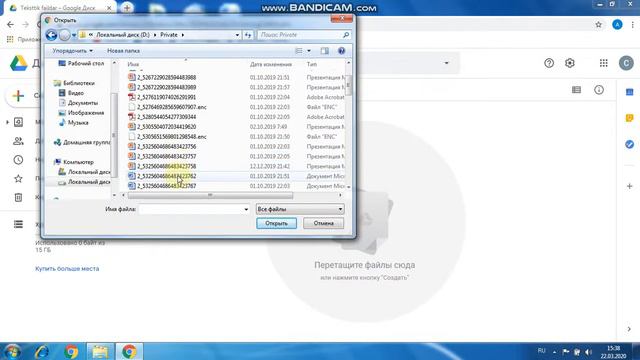640x360 pixels.
Task: Expand the Упорядочить menu
Action: tap(72, 51)
